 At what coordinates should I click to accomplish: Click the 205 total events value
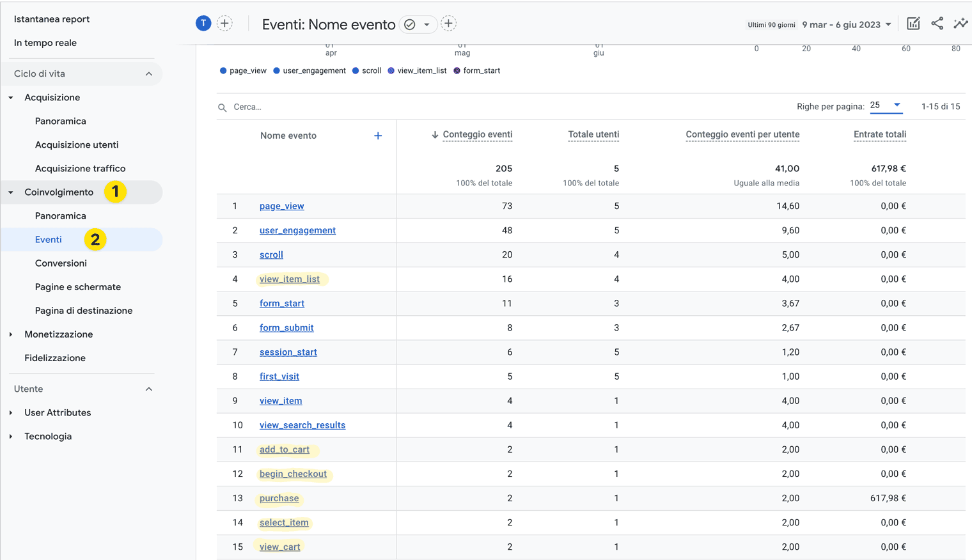tap(504, 168)
